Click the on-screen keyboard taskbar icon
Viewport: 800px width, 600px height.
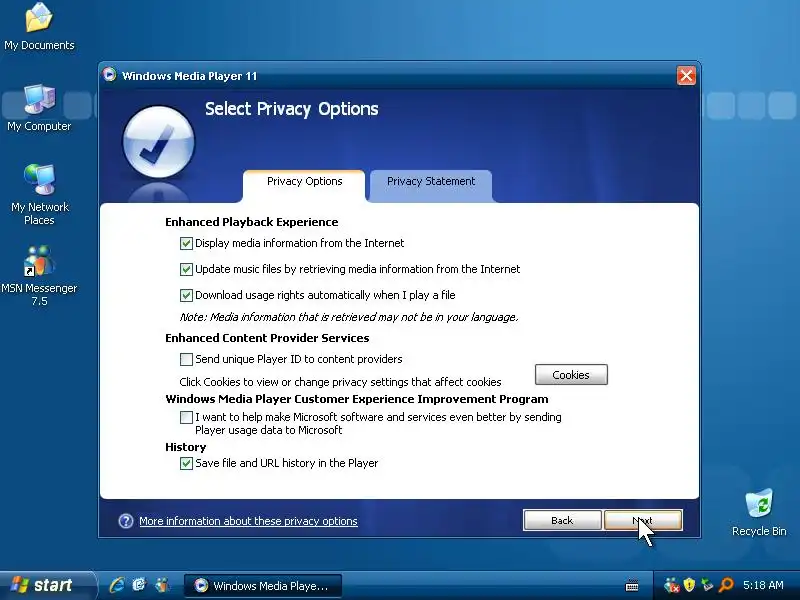click(x=632, y=585)
